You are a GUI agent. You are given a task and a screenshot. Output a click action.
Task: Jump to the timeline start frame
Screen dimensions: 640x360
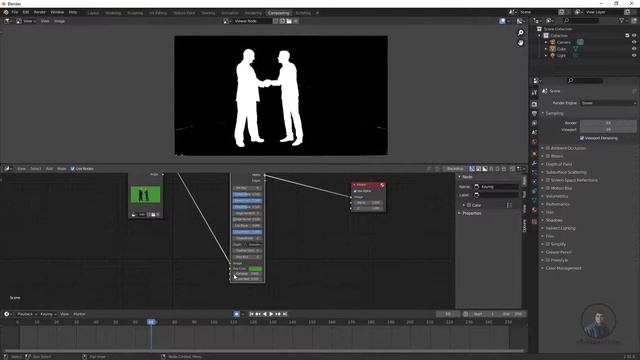[x=251, y=314]
